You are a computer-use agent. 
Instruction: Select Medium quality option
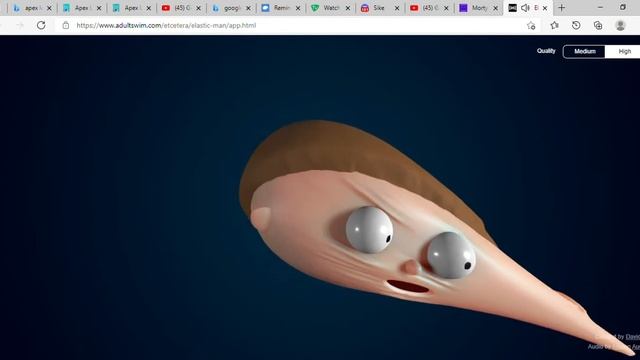coord(584,51)
